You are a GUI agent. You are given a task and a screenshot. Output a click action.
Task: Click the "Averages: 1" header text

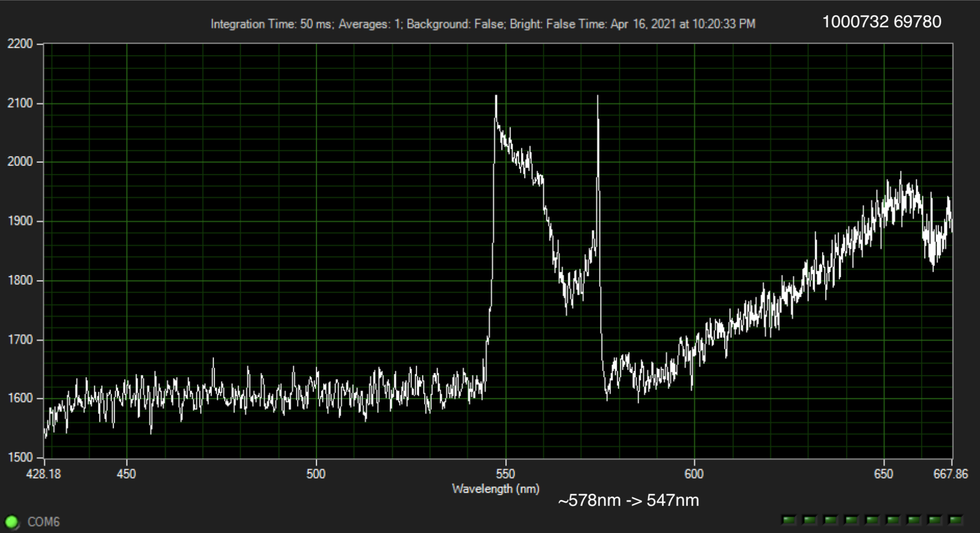[370, 24]
